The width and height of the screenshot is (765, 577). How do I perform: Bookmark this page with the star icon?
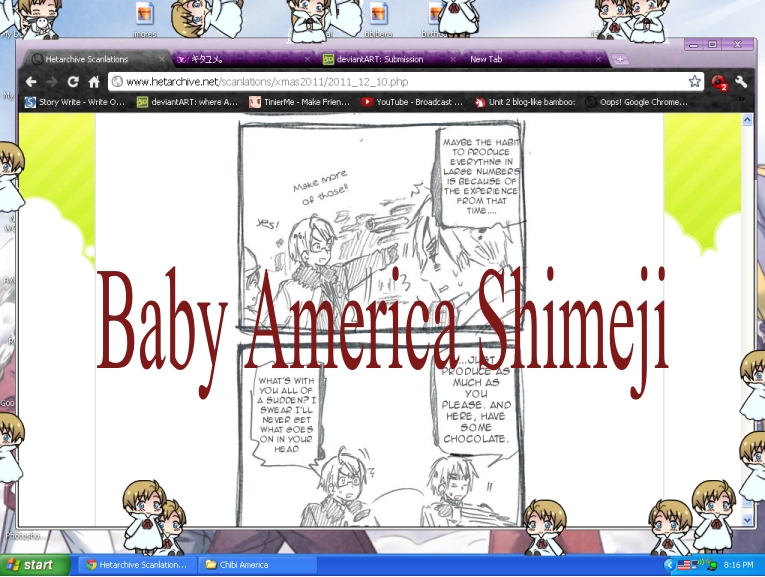[x=695, y=81]
